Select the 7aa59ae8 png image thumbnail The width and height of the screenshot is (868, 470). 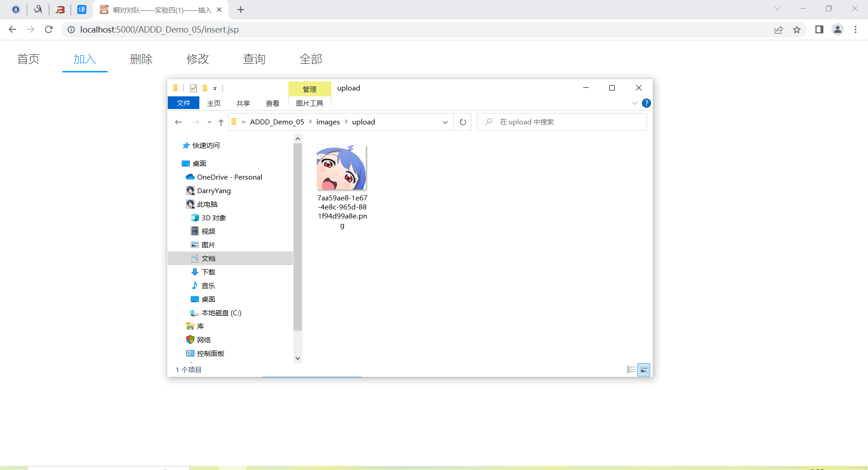342,167
